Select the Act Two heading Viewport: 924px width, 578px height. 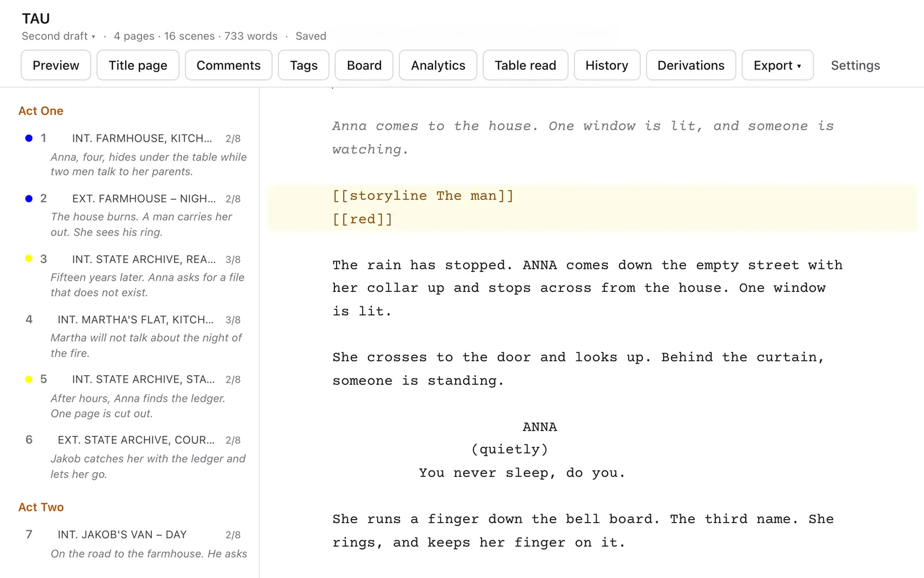tap(41, 507)
